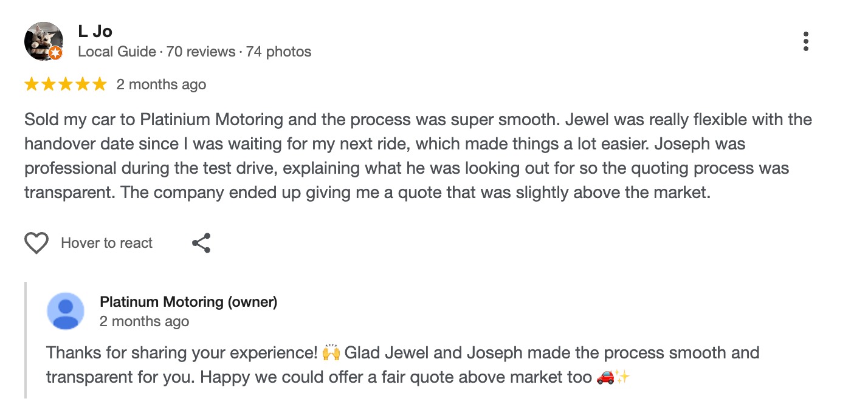Click the "70 reviews" text
Image resolution: width=868 pixels, height=407 pixels.
coord(201,52)
